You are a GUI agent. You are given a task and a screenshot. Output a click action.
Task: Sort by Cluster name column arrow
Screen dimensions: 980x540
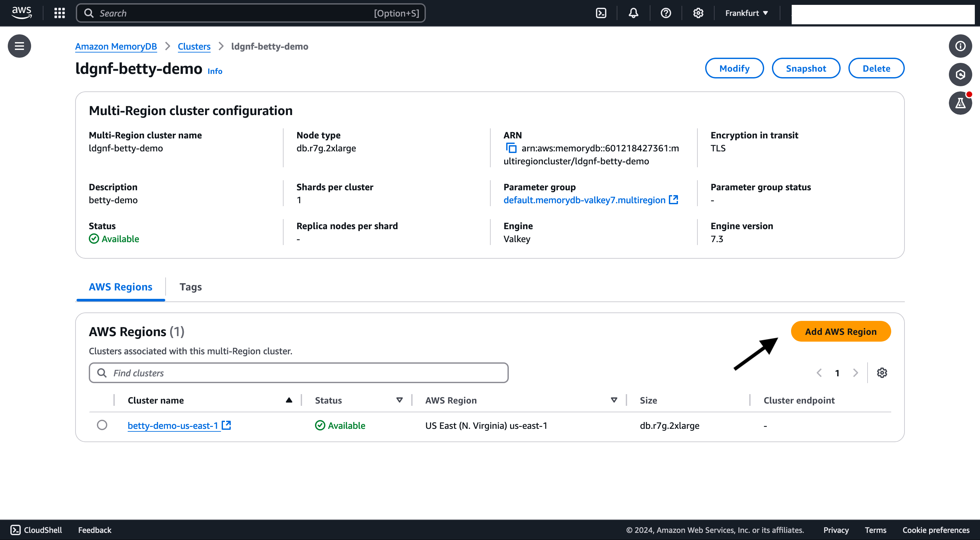(x=289, y=400)
